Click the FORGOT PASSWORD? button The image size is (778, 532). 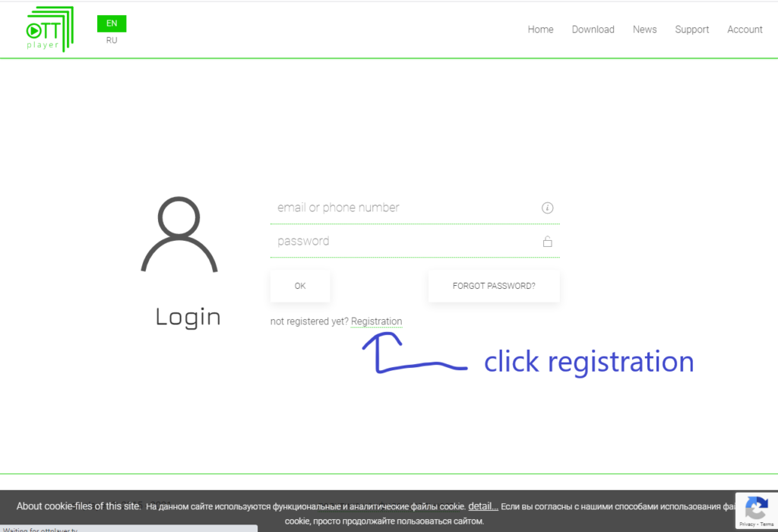point(494,286)
